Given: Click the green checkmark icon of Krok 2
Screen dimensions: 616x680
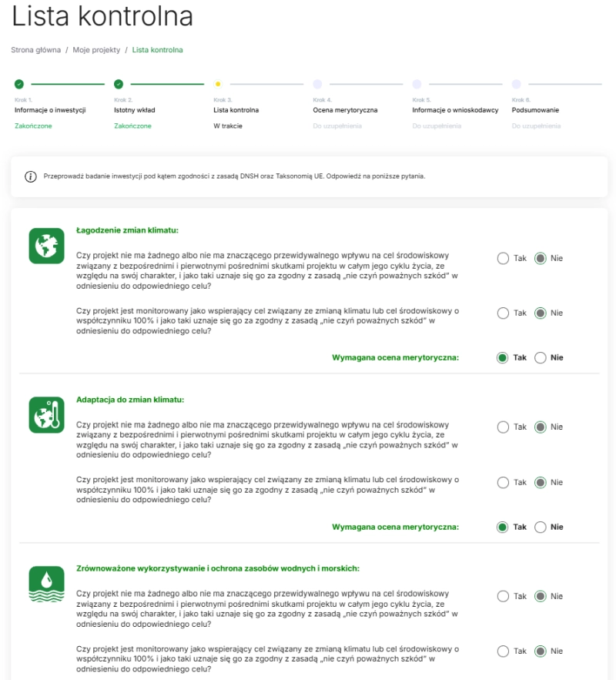Looking at the screenshot, I should (119, 84).
